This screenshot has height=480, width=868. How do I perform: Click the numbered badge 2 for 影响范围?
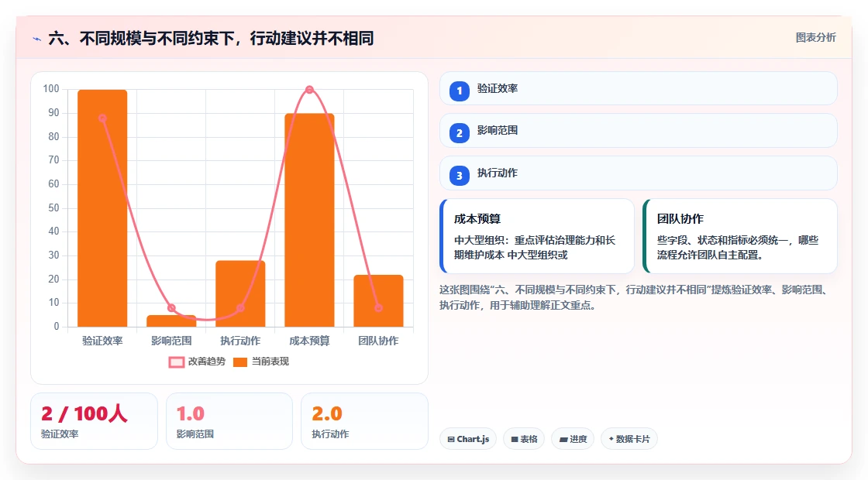460,132
